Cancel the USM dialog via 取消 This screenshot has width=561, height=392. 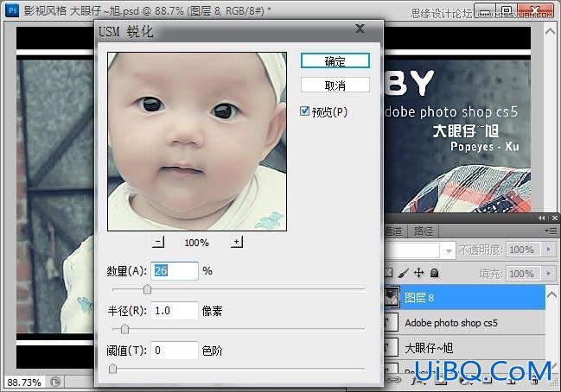point(335,85)
